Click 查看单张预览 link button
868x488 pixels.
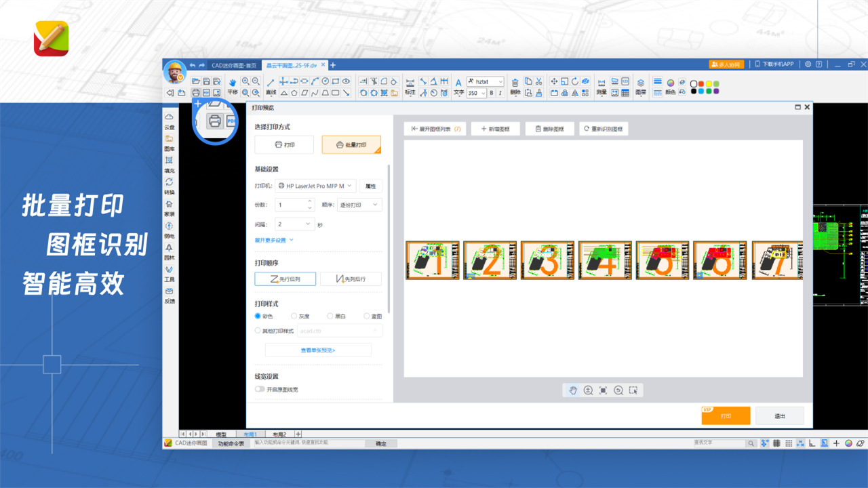[318, 350]
